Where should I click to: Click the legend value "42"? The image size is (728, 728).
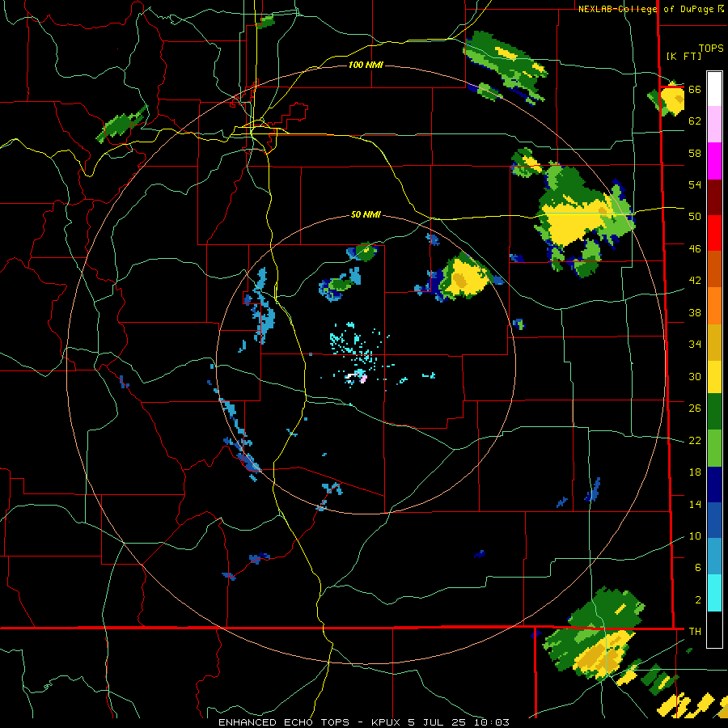pyautogui.click(x=695, y=281)
